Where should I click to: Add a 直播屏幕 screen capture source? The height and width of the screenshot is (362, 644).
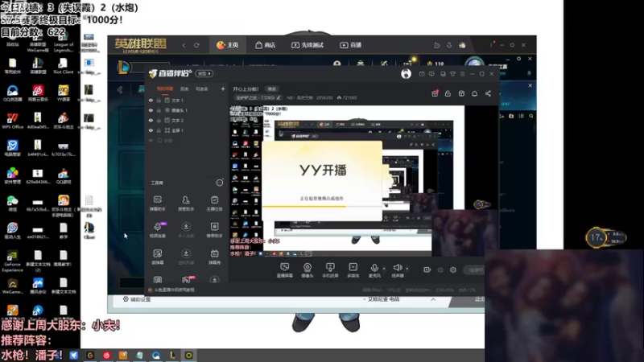pos(285,270)
